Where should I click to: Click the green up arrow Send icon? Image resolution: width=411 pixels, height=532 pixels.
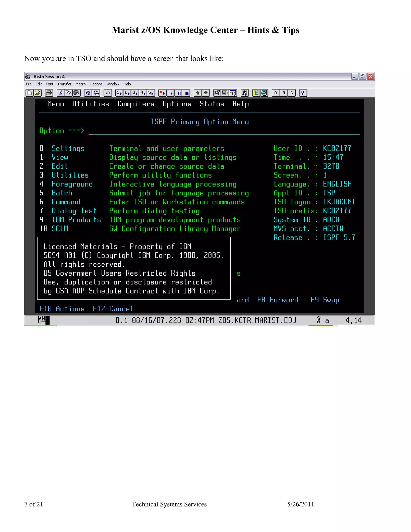tap(198, 93)
